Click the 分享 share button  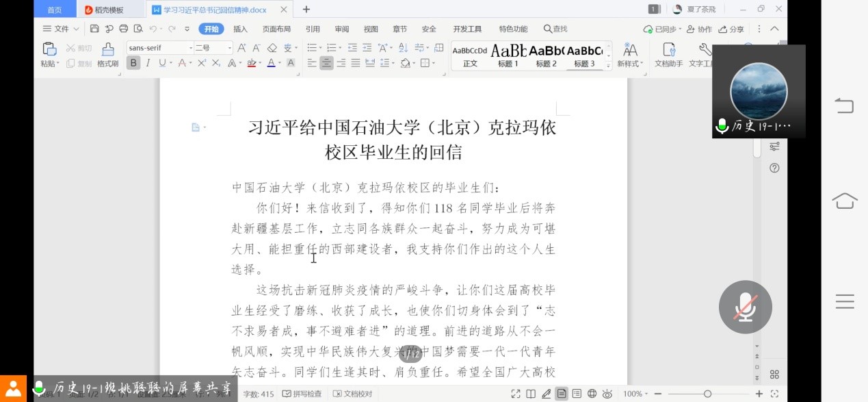[x=731, y=29]
